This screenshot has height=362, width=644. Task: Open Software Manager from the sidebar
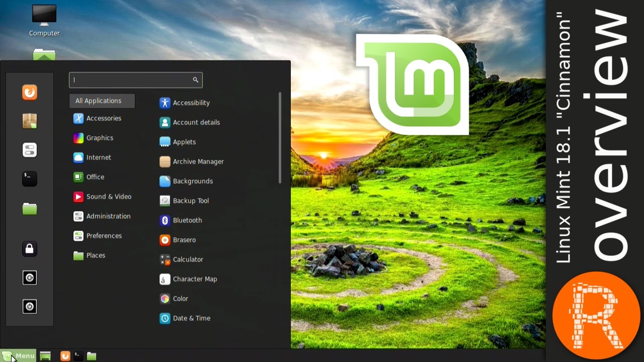[x=29, y=121]
